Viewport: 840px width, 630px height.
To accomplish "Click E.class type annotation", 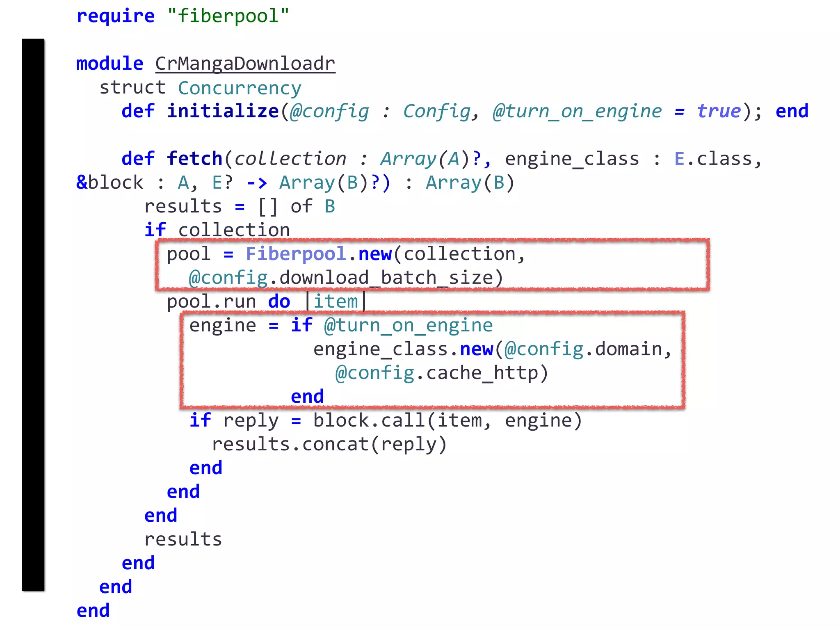I will [x=712, y=159].
